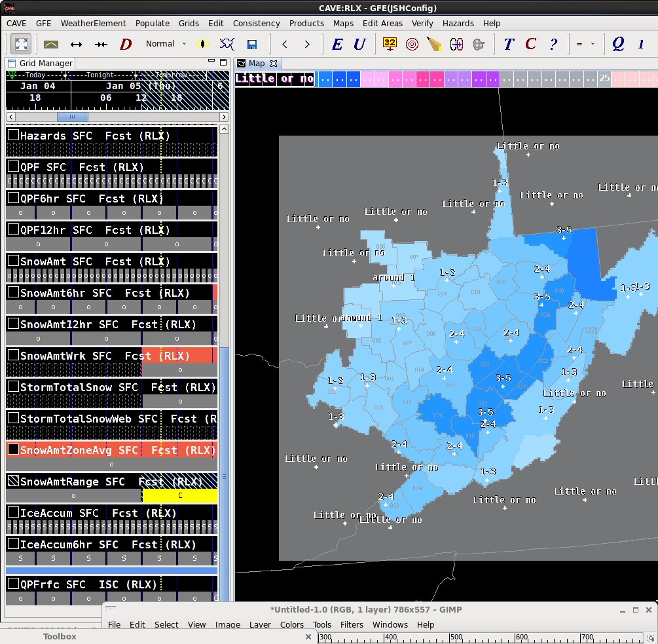Click the yellow SnowAmtRange grid block
This screenshot has height=644, width=658.
(x=180, y=496)
